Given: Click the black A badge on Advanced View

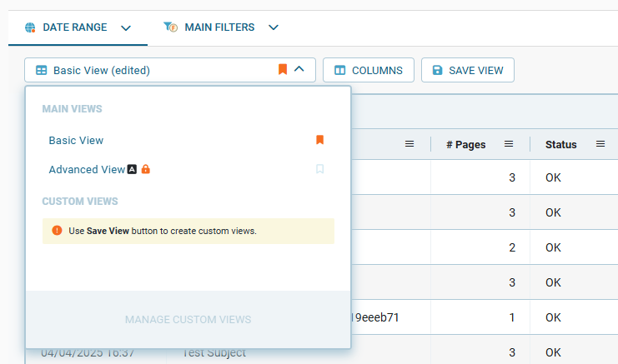Looking at the screenshot, I should coord(132,169).
